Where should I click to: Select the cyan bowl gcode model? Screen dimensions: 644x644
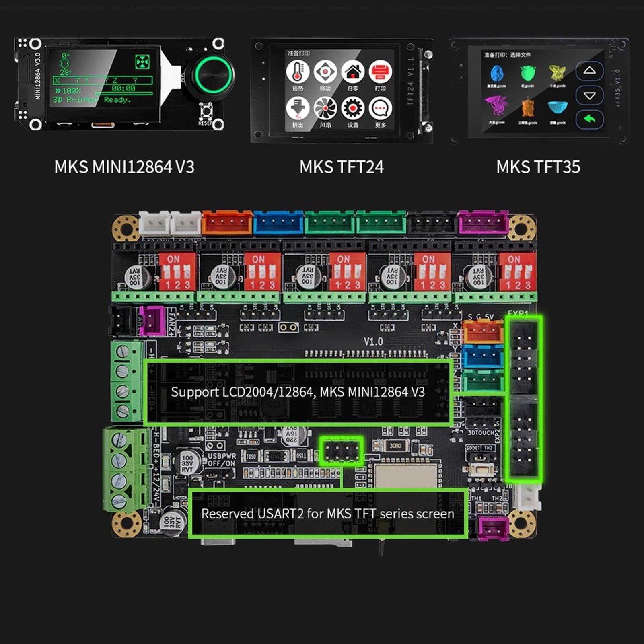[x=558, y=108]
